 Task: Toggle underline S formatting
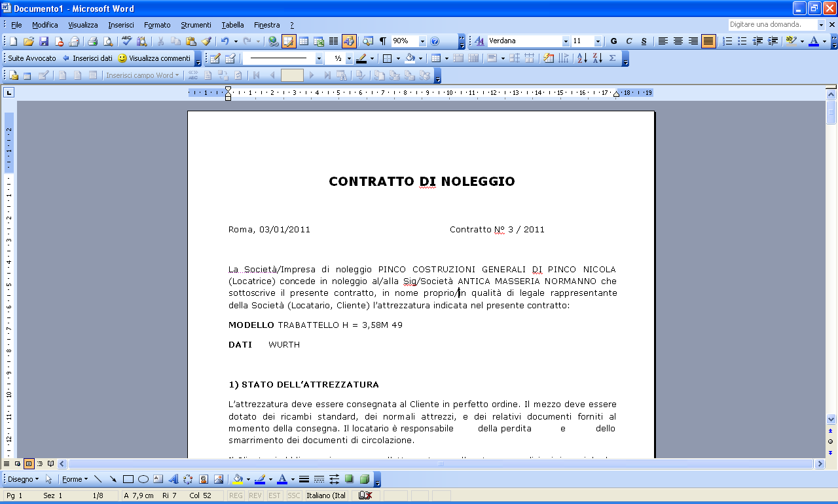click(644, 41)
